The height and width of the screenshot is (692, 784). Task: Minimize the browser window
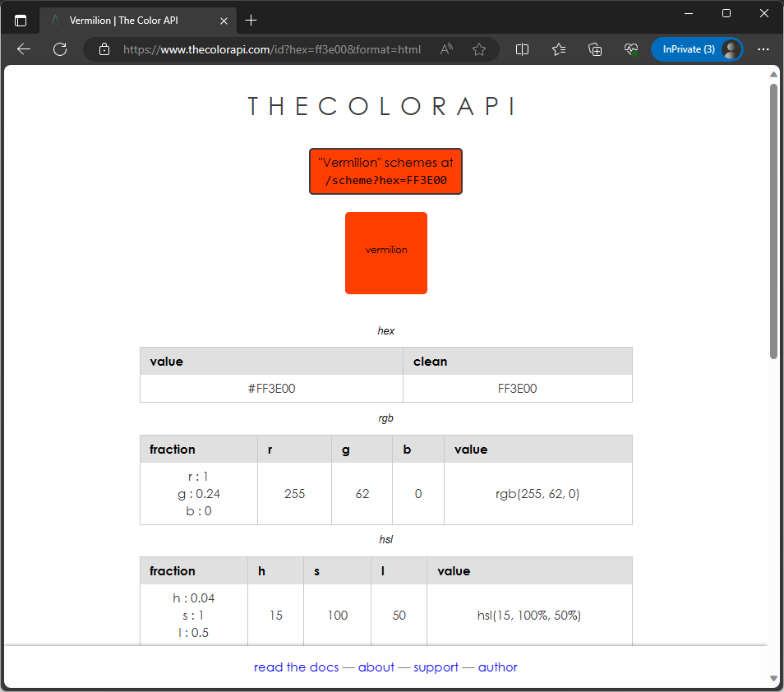689,13
